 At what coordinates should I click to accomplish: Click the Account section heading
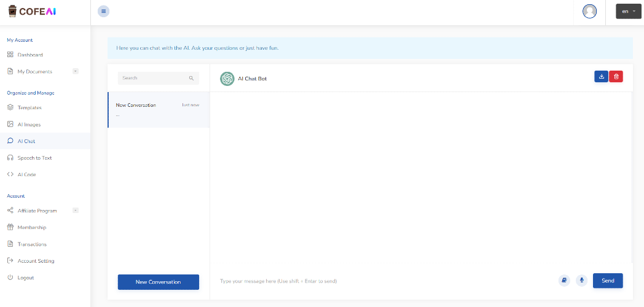click(x=15, y=196)
